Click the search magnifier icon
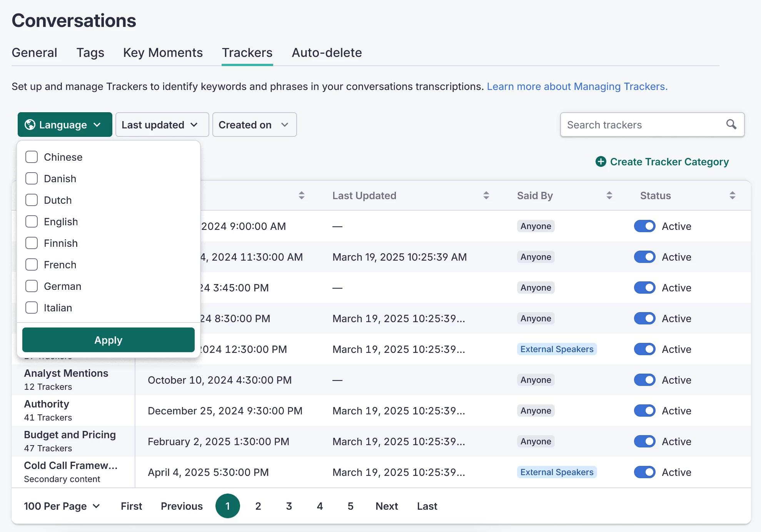Viewport: 761px width, 532px height. click(x=731, y=125)
